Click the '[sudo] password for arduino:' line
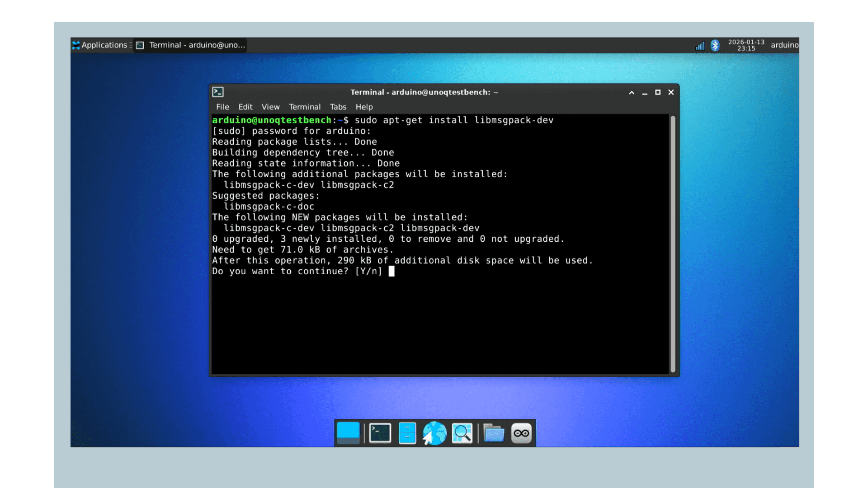The image size is (868, 488). click(x=291, y=131)
